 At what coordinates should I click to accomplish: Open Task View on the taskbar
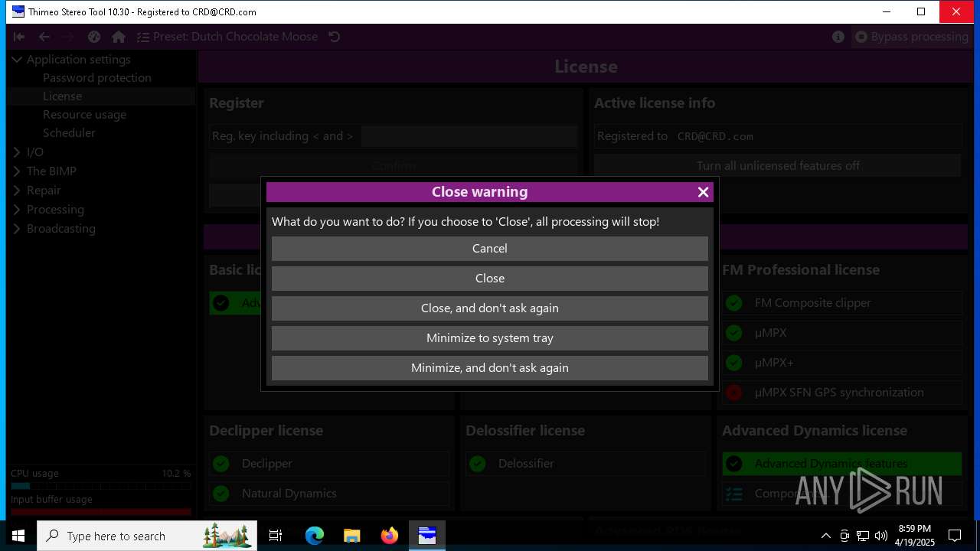point(276,536)
